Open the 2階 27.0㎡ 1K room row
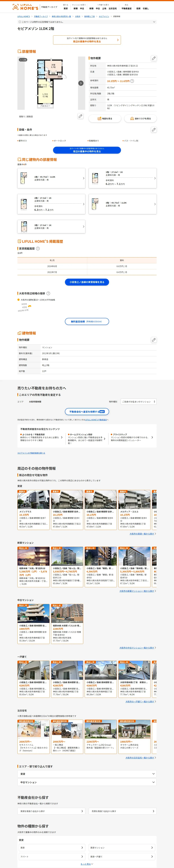Viewport: 174px width, 868px height. pyautogui.click(x=51, y=204)
